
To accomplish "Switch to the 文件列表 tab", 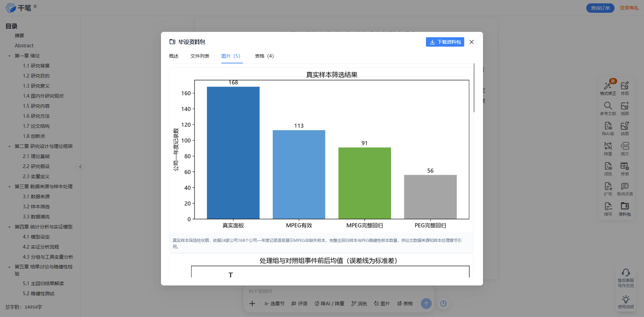I will pos(200,56).
